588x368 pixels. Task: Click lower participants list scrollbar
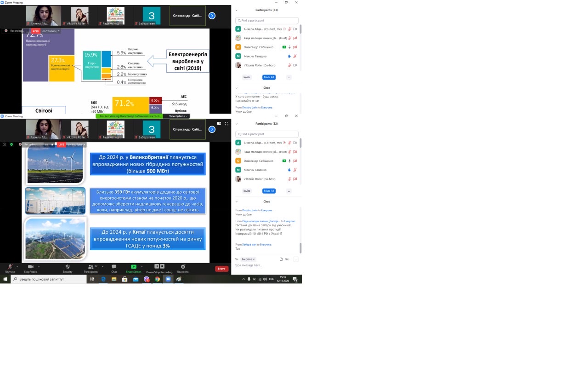[300, 143]
